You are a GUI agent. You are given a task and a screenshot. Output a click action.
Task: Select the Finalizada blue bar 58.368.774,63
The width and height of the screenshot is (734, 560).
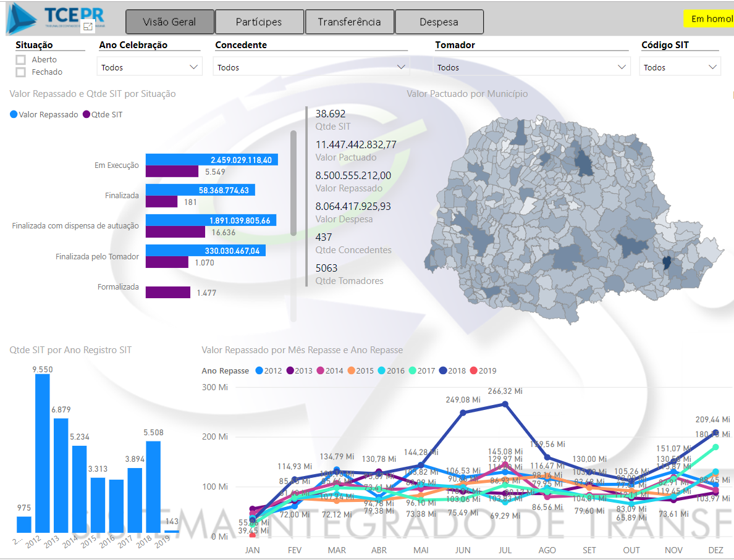coord(200,190)
